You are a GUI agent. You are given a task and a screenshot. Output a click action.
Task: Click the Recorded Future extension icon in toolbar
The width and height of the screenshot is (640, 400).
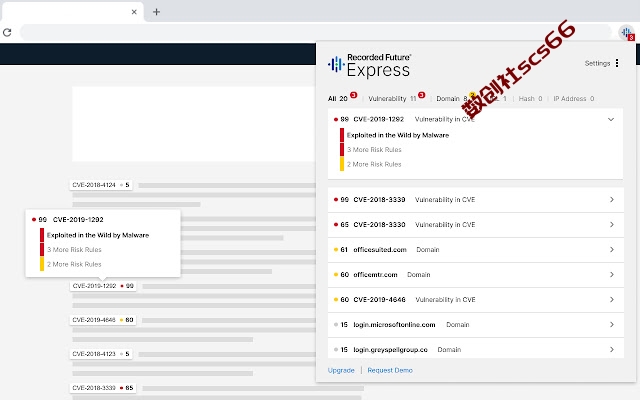627,32
